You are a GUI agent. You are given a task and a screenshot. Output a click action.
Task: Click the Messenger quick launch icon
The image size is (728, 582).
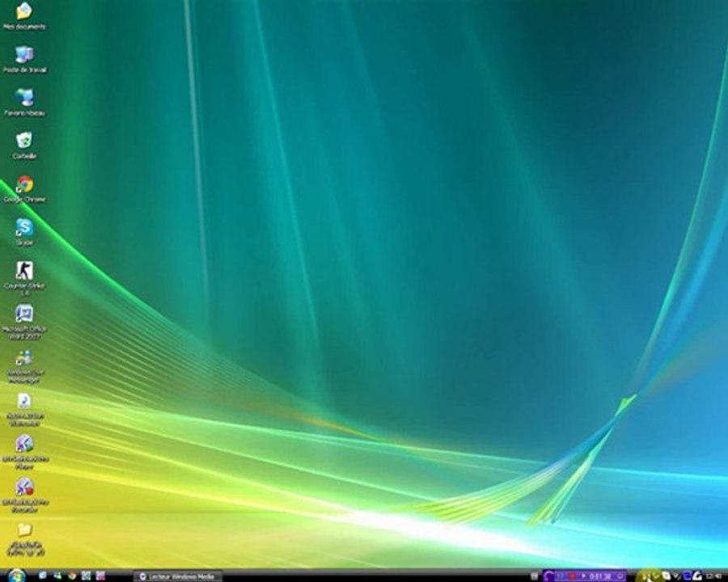[x=57, y=576]
